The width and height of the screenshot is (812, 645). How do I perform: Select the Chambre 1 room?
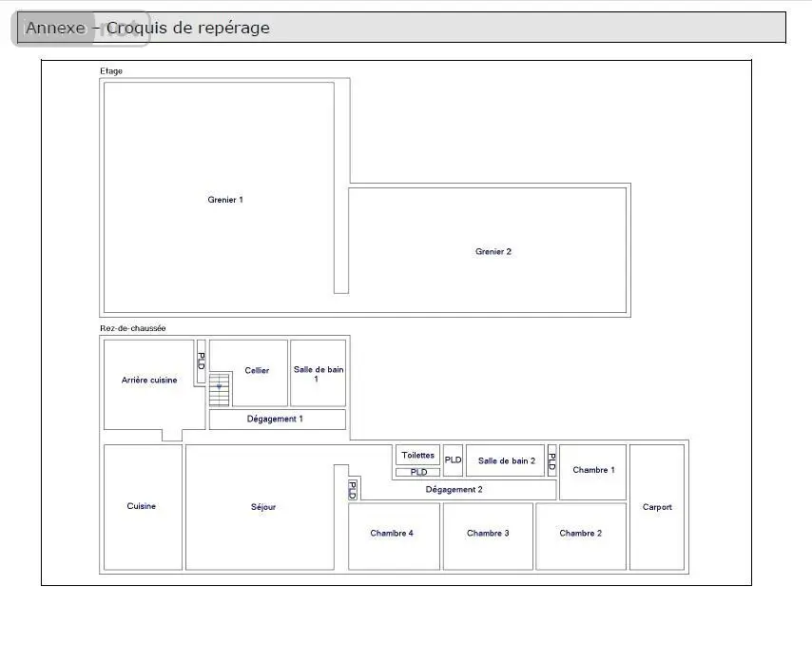pos(593,472)
